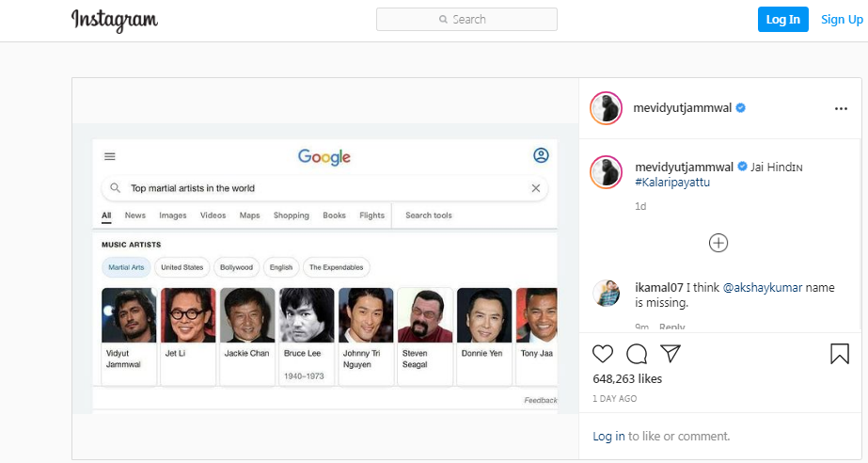868x463 pixels.
Task: Click the Google account profile icon
Action: [541, 155]
